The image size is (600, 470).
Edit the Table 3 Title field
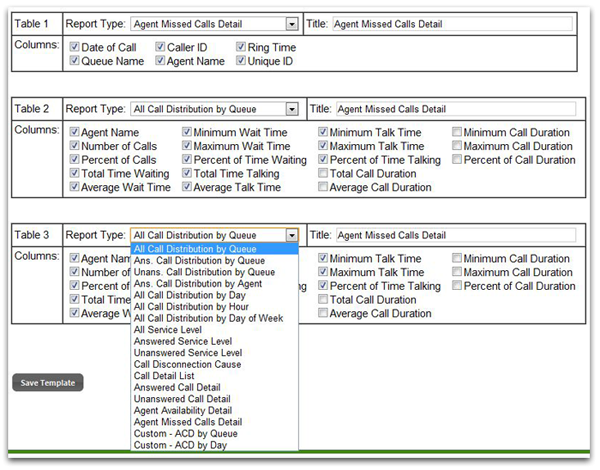coord(455,236)
